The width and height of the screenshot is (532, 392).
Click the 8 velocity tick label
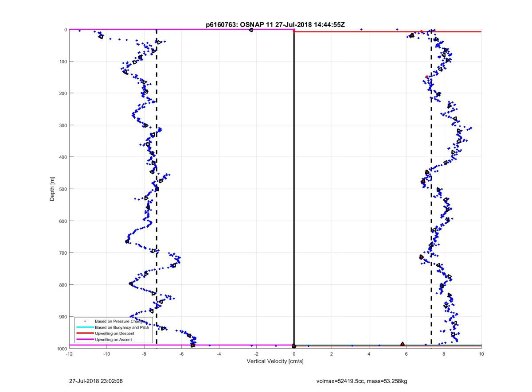(444, 354)
